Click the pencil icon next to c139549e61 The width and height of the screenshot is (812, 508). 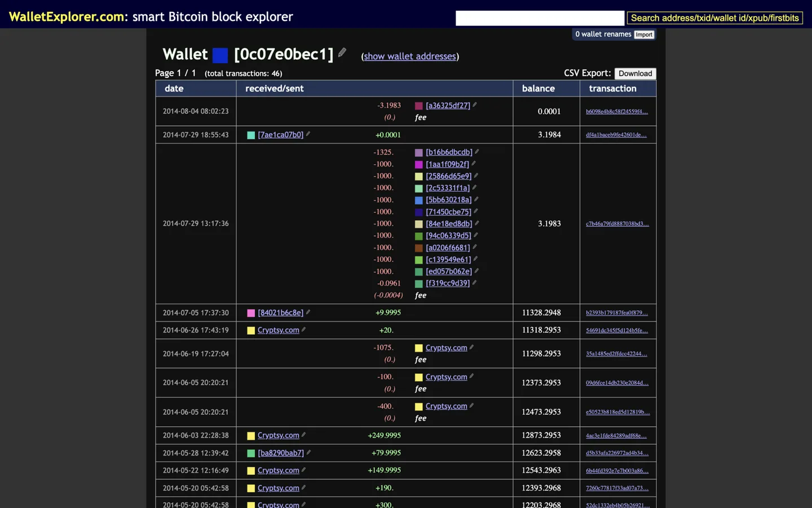pos(476,259)
